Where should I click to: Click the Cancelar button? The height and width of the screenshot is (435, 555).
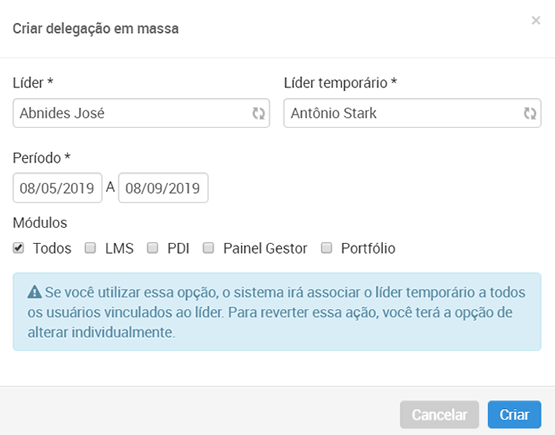[439, 414]
